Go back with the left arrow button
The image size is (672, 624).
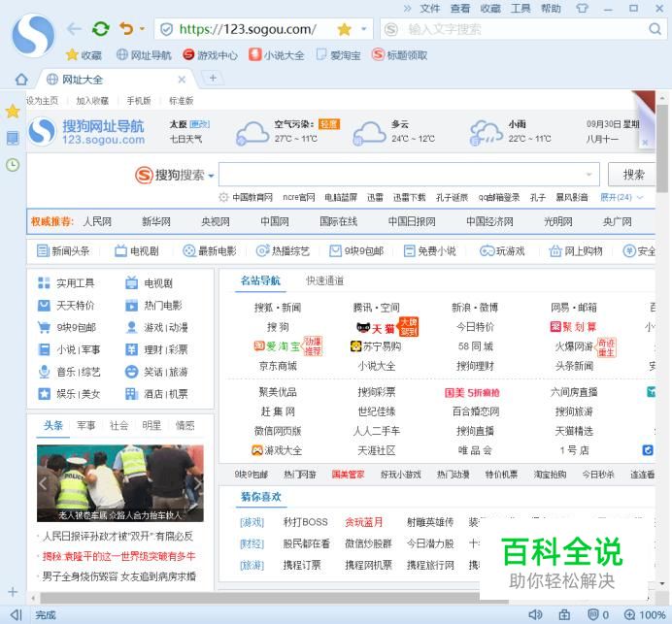coord(75,29)
